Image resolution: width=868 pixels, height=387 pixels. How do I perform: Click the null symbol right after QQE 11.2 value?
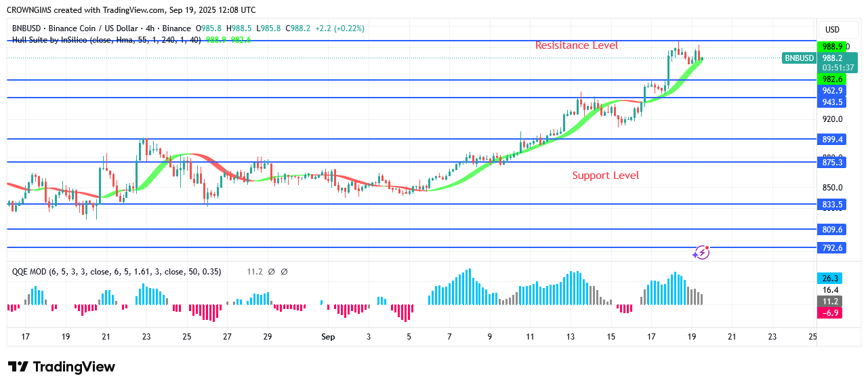pos(271,272)
